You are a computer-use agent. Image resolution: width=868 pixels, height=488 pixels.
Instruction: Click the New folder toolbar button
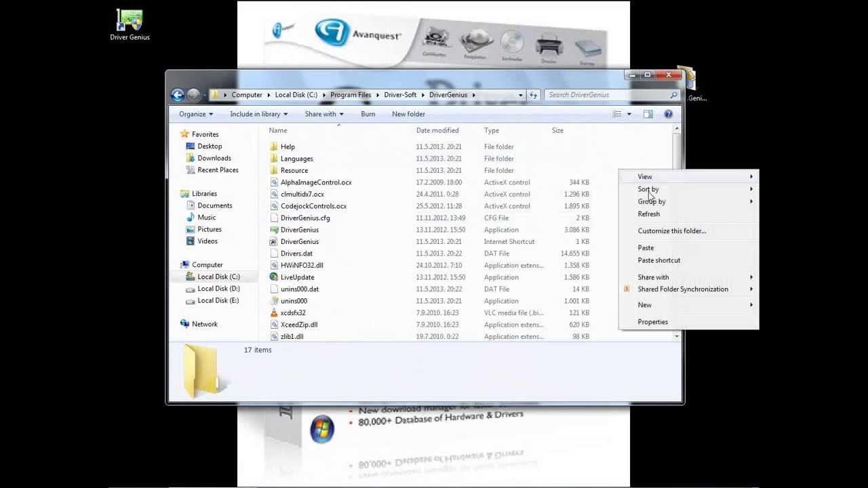tap(408, 114)
